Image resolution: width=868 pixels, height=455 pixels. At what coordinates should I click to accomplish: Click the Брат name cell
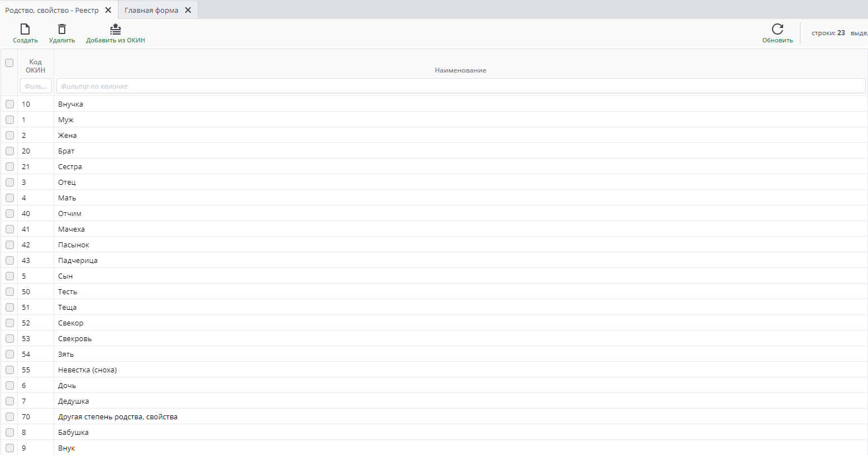461,151
